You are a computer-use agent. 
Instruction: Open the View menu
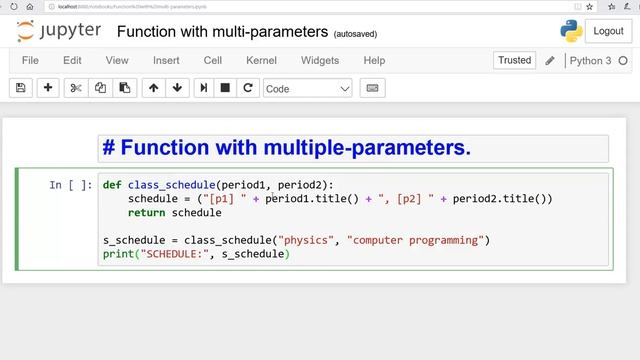[117, 60]
